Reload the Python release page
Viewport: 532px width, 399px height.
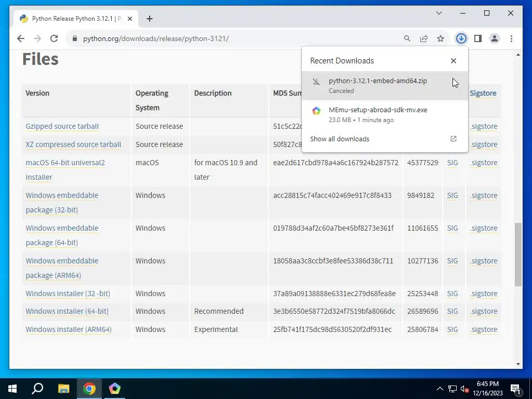(x=54, y=38)
